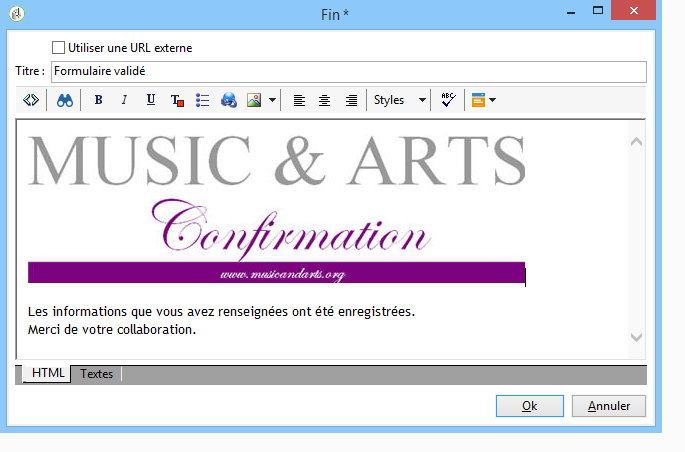Open the image insert dropdown arrow
685x452 pixels.
click(272, 100)
